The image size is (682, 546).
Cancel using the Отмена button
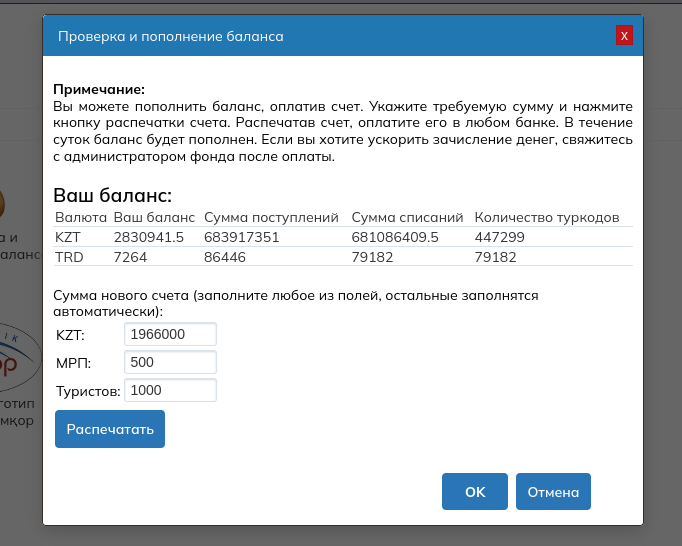coord(553,492)
